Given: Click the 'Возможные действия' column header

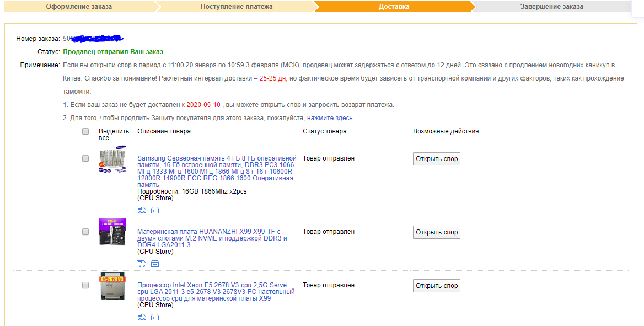Looking at the screenshot, I should (446, 131).
